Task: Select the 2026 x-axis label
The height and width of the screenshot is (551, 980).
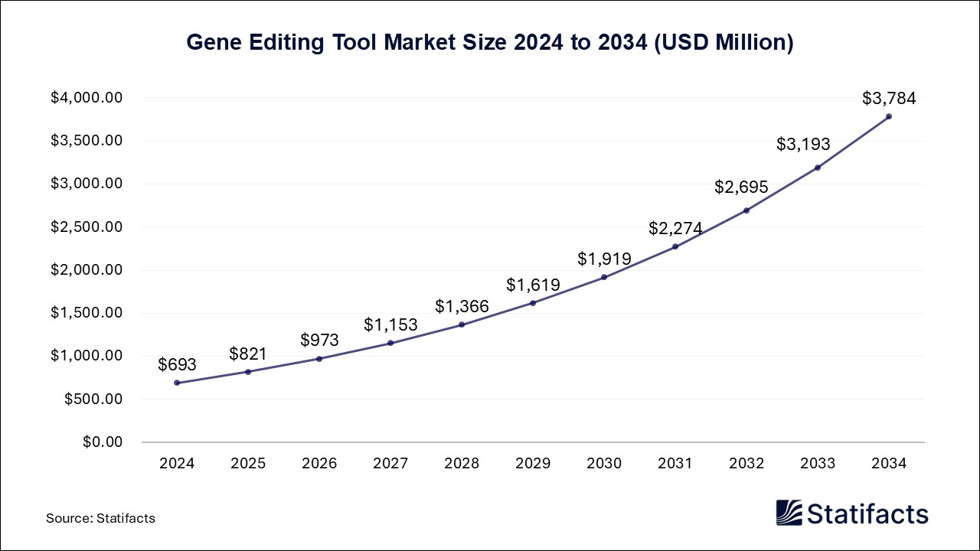Action: click(x=319, y=464)
